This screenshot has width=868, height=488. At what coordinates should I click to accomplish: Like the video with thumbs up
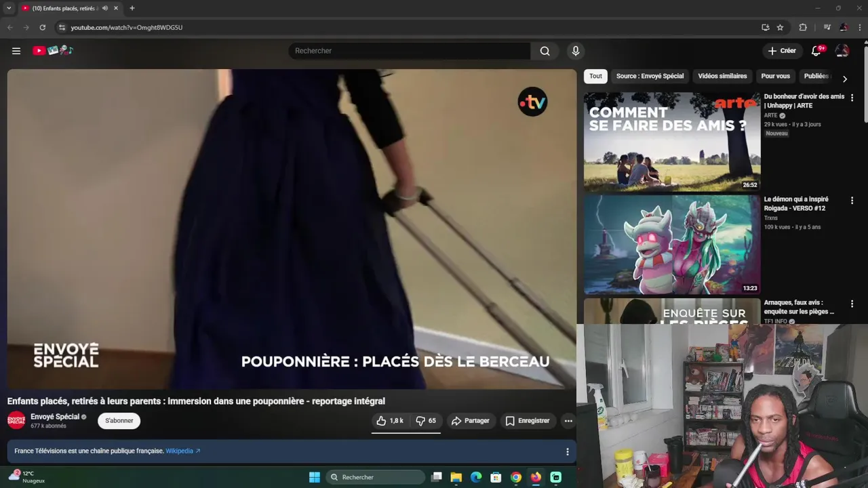pyautogui.click(x=390, y=421)
